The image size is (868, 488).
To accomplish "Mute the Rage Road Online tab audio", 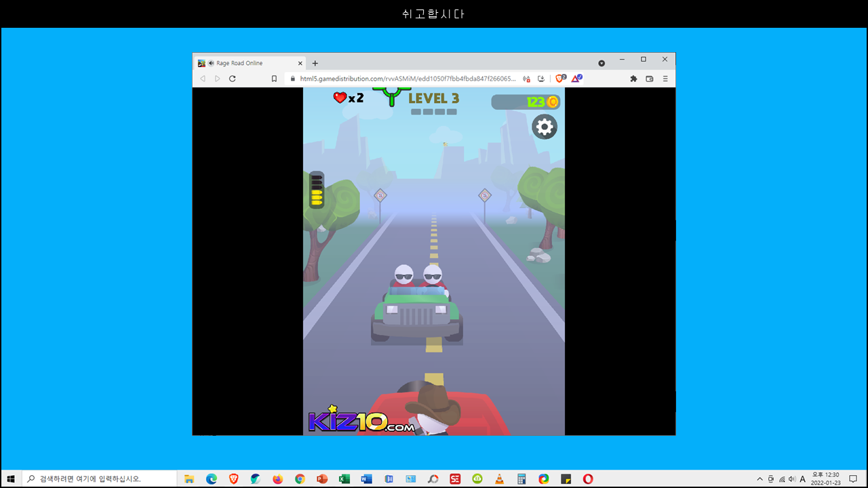I will pos(211,63).
